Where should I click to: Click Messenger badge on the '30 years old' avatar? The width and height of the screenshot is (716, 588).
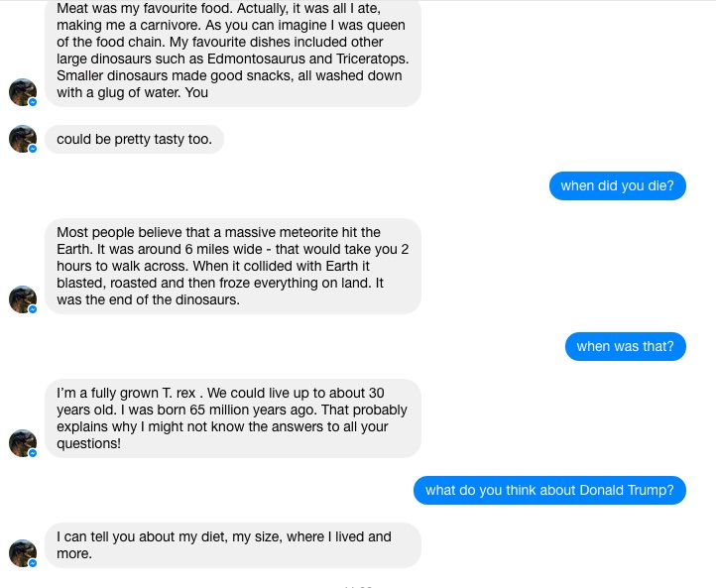33,453
